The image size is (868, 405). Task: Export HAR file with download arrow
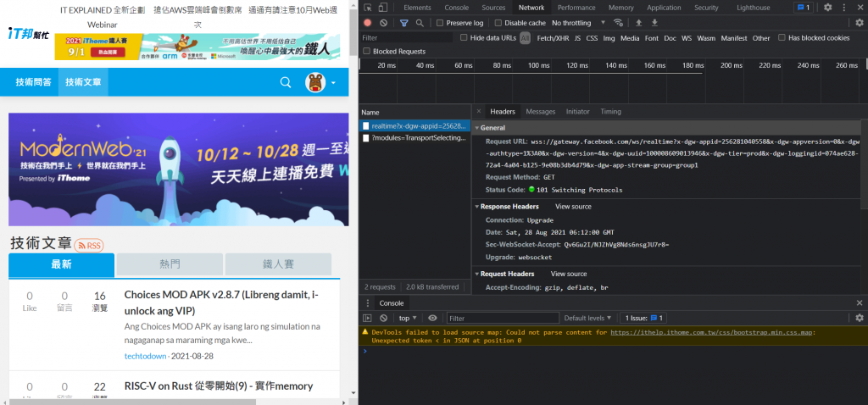pyautogui.click(x=654, y=23)
